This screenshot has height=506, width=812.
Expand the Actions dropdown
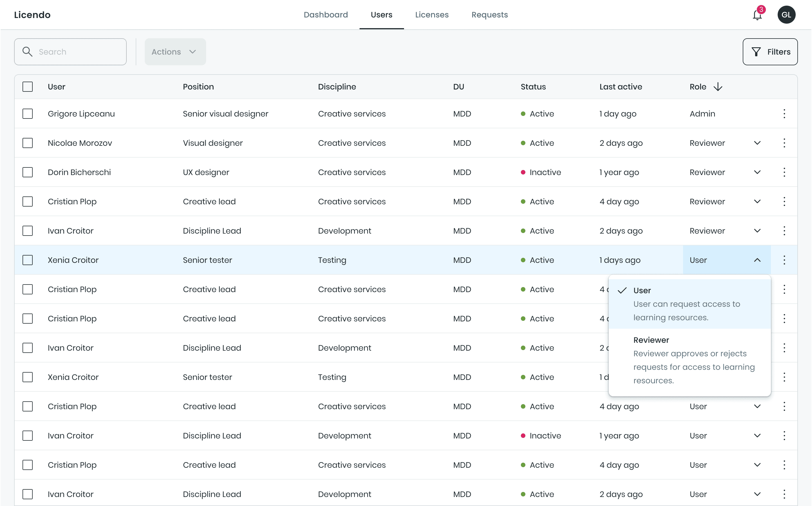click(x=175, y=52)
